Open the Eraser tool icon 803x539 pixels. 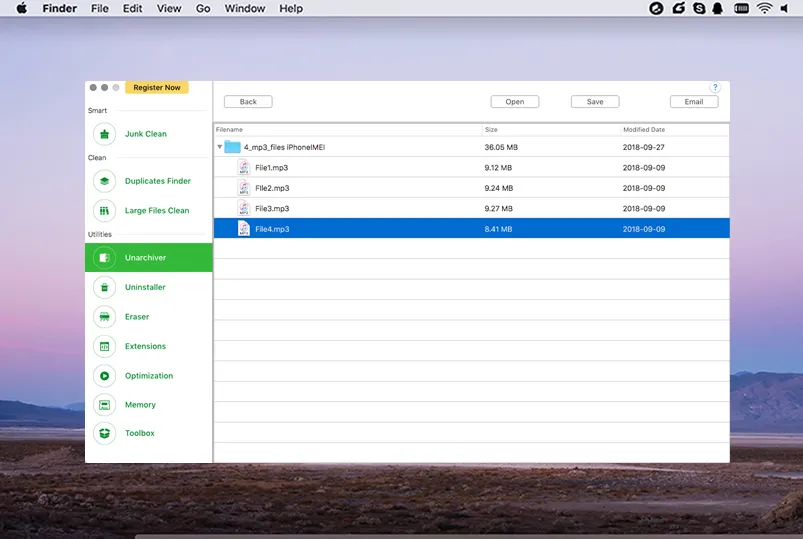point(104,317)
